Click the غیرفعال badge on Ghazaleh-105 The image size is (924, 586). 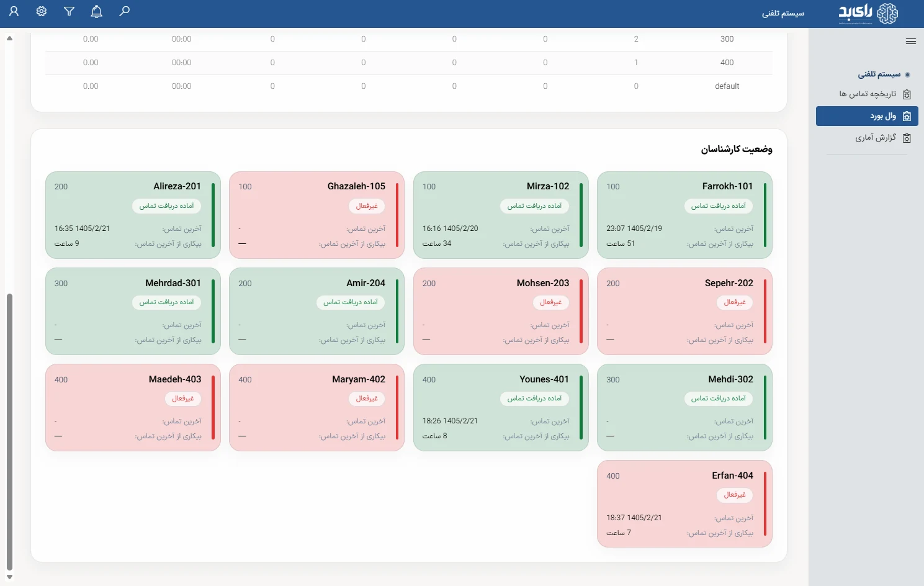coord(367,206)
